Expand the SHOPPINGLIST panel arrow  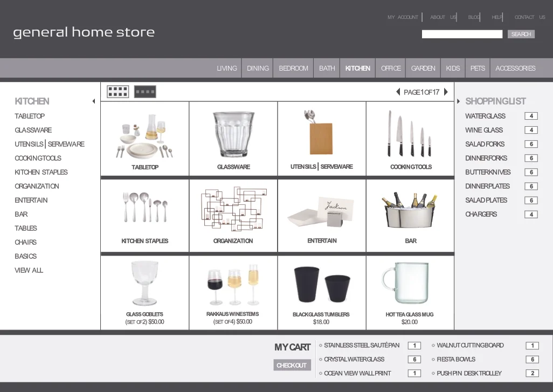click(x=459, y=101)
